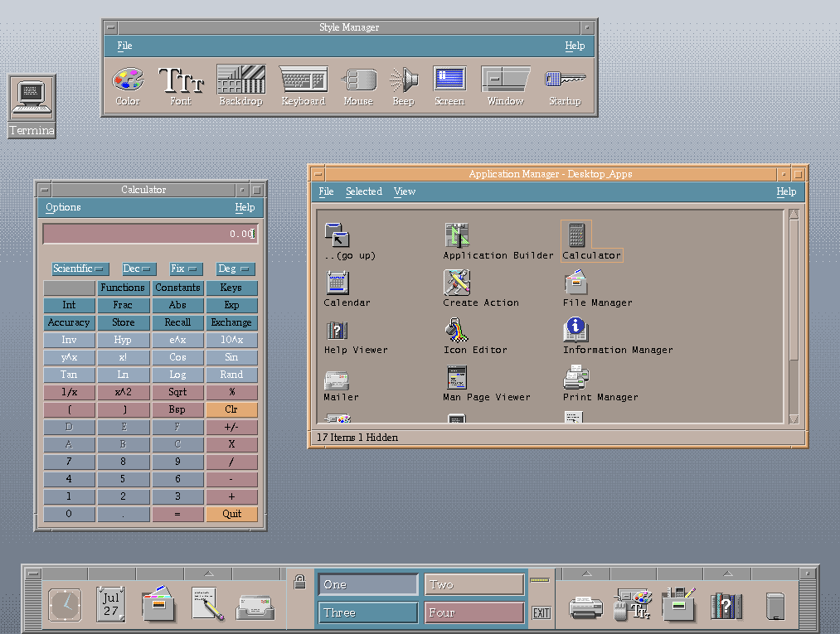Click the Beep speaker icon

click(x=403, y=80)
